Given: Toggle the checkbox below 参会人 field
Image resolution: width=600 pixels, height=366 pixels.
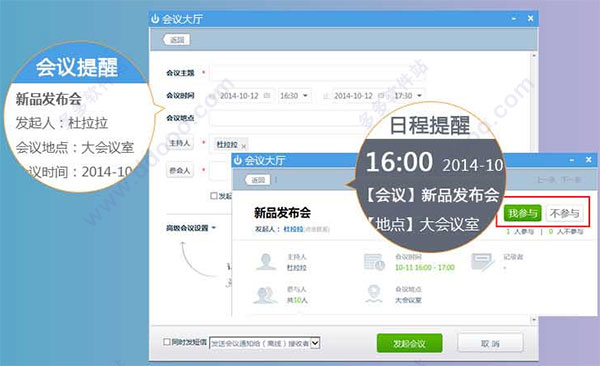Looking at the screenshot, I should 214,196.
